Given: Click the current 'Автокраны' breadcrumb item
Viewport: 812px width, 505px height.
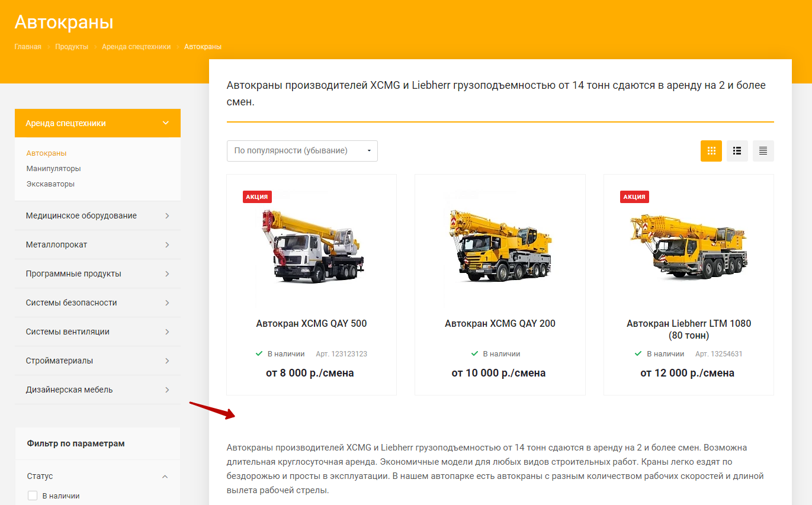Looking at the screenshot, I should (x=203, y=47).
